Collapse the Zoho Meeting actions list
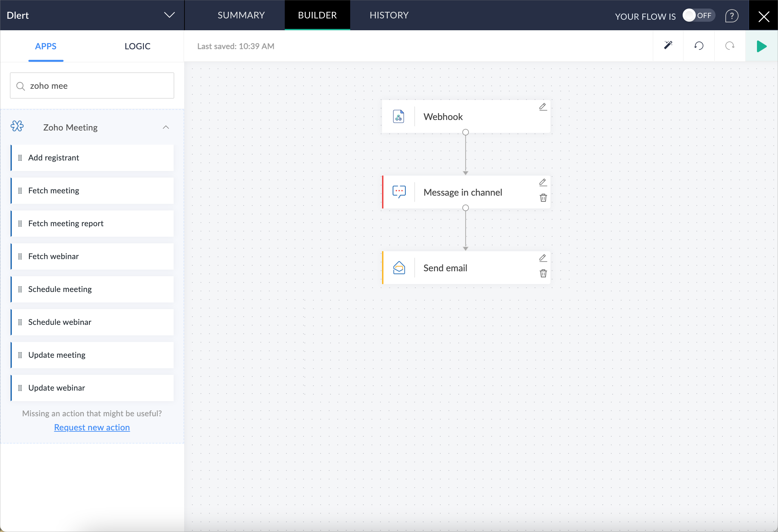Image resolution: width=778 pixels, height=532 pixels. click(x=166, y=127)
